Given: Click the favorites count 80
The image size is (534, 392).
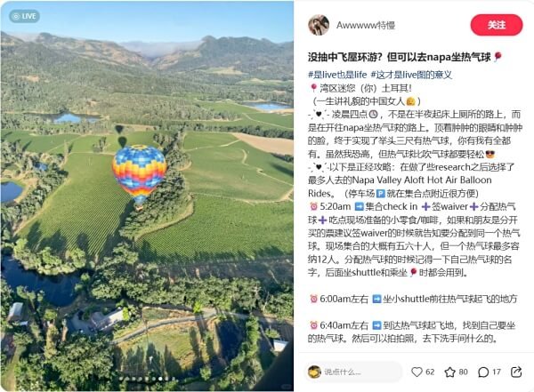Looking at the screenshot, I should (463, 372).
